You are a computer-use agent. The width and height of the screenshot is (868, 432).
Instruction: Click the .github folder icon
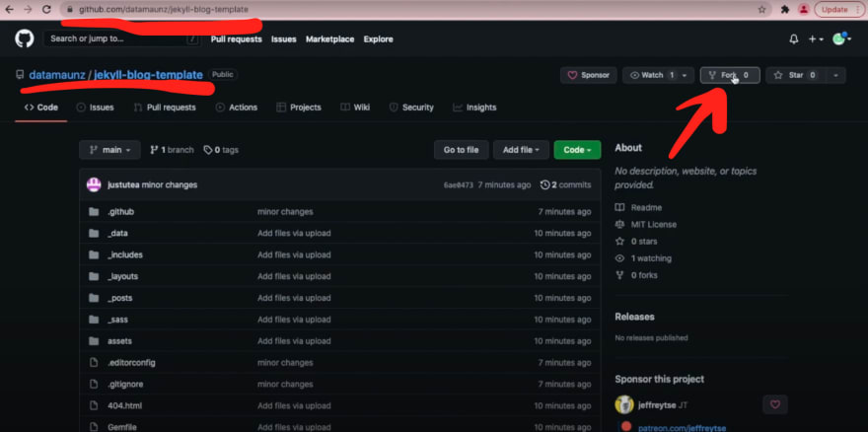[94, 212]
